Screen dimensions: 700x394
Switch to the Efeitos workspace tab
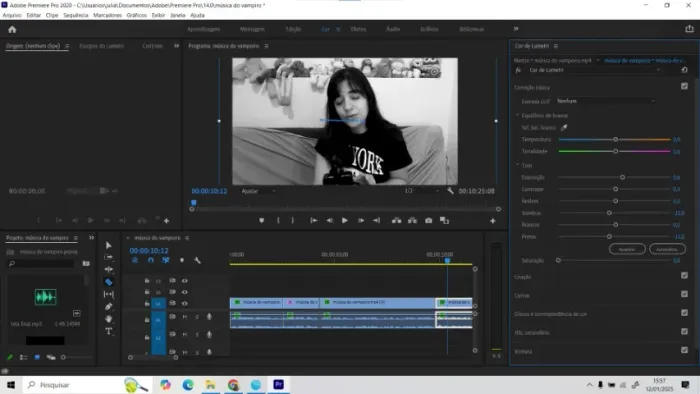pos(358,29)
